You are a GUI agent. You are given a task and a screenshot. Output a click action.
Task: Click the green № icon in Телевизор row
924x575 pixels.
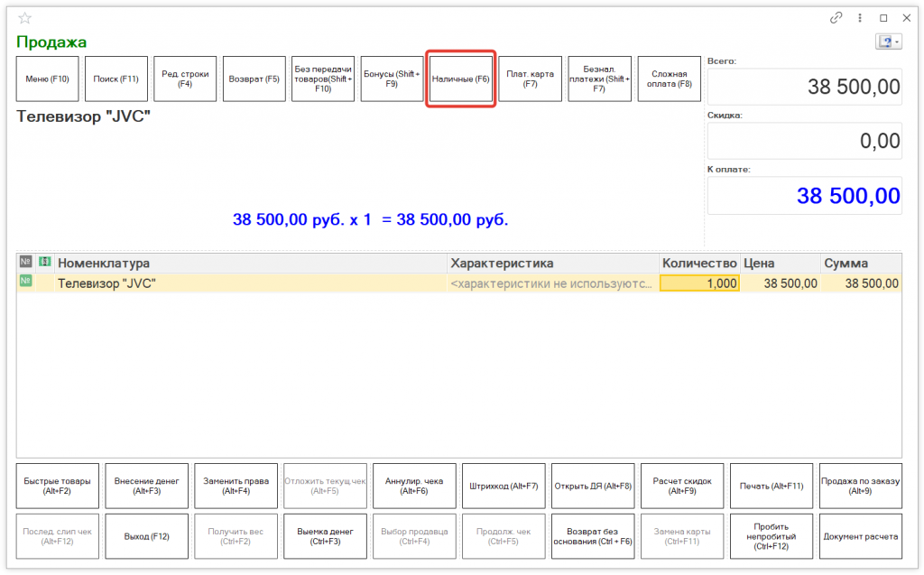[25, 283]
